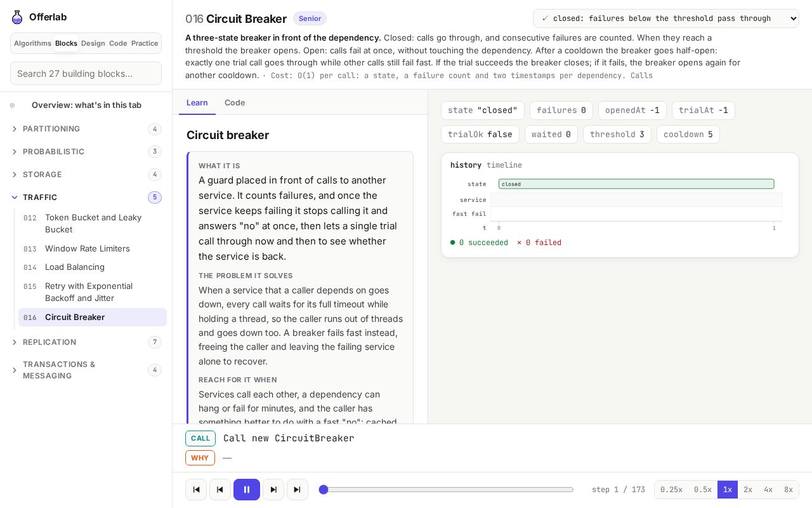Click the Offerlab flask logo icon
812x508 pixels.
point(17,17)
